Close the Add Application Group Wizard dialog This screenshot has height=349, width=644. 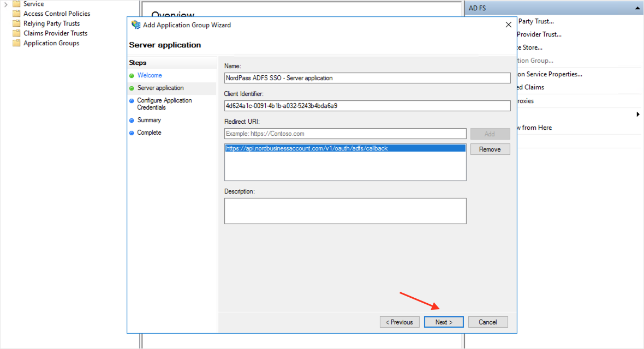point(509,25)
